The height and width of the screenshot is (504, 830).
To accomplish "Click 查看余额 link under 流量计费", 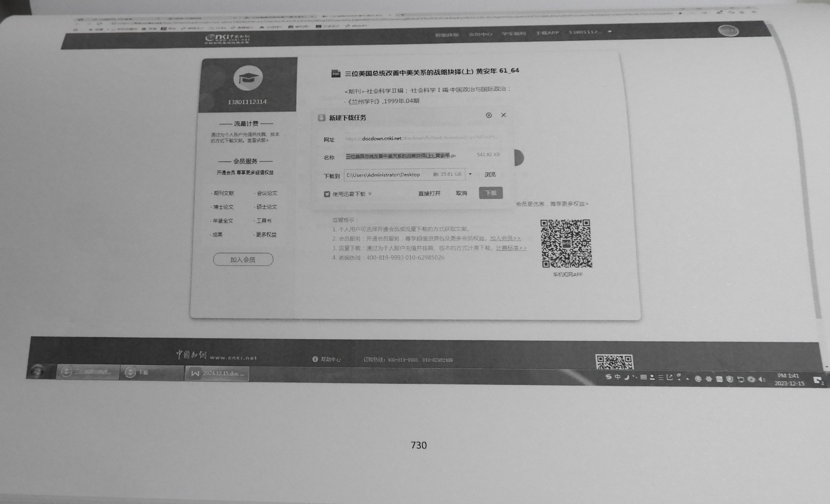I will coord(257,140).
